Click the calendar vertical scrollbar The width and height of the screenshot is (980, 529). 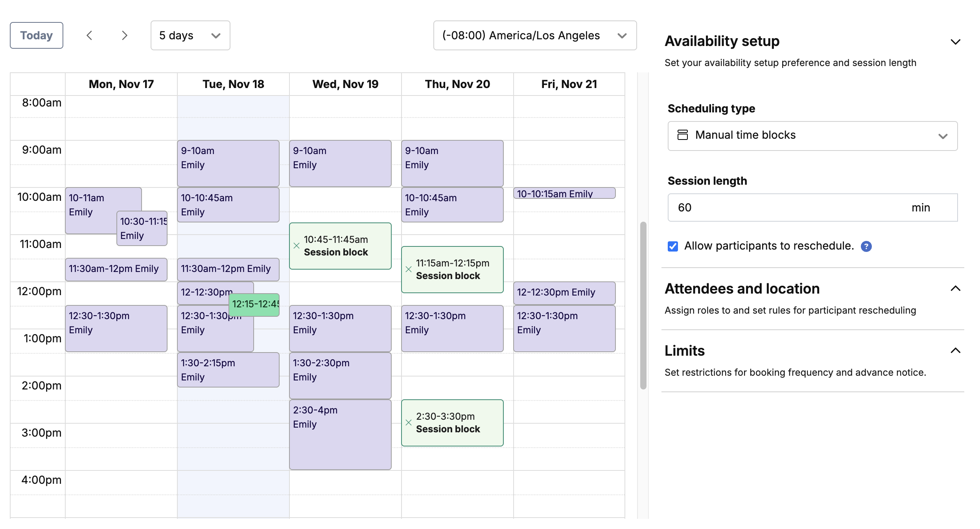643,305
